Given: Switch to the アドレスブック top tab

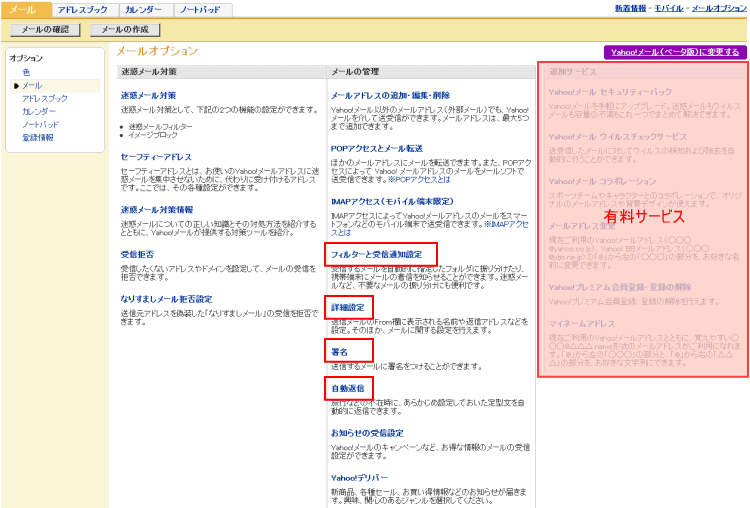Looking at the screenshot, I should pos(81,9).
